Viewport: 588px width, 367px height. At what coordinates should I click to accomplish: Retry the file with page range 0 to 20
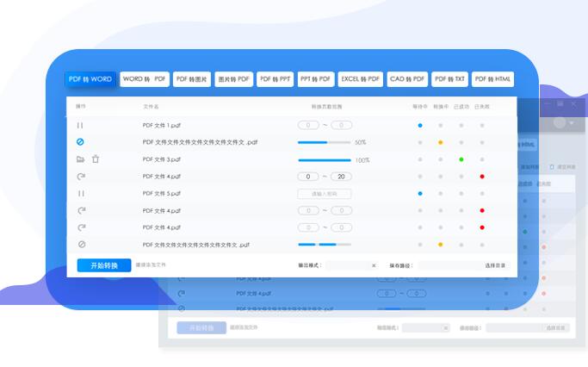(81, 177)
